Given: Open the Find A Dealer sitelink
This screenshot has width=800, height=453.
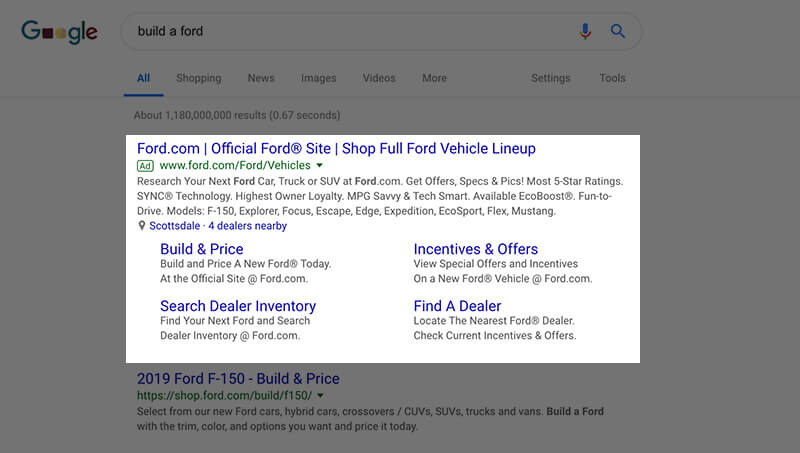Looking at the screenshot, I should click(457, 306).
